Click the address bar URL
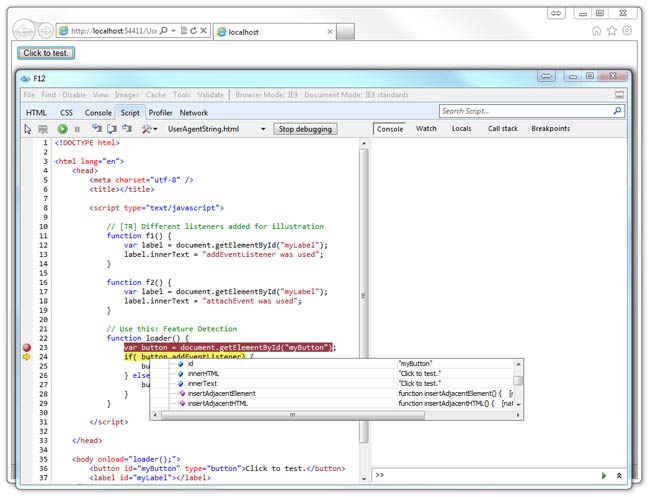 [113, 31]
